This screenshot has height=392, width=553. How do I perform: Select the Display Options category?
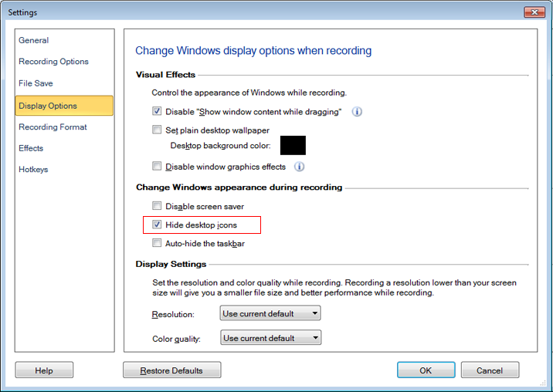pyautogui.click(x=64, y=106)
